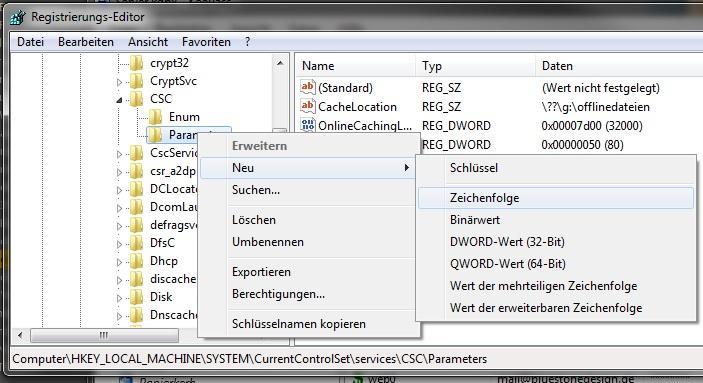Create Wert der erweiterbaren Zeichenfolge
This screenshot has height=383, width=703.
(556, 308)
